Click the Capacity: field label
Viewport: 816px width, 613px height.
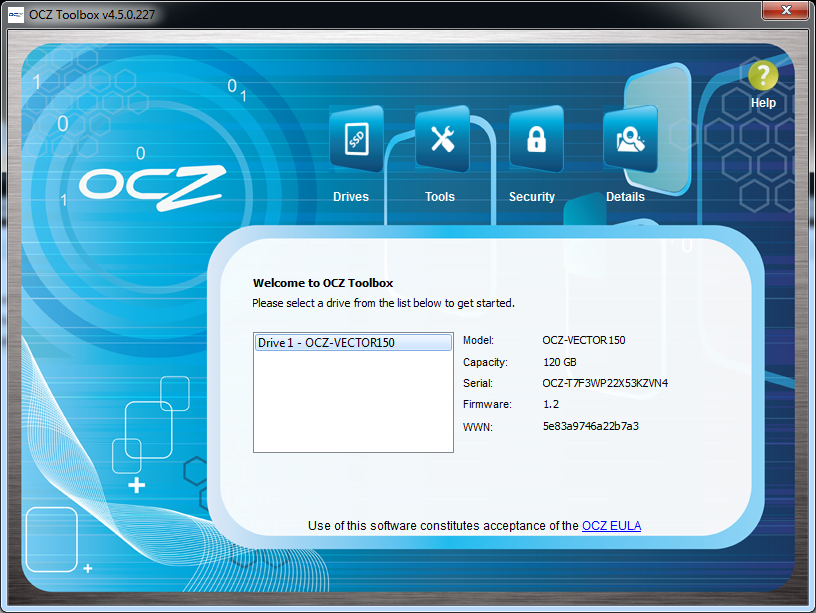point(485,362)
